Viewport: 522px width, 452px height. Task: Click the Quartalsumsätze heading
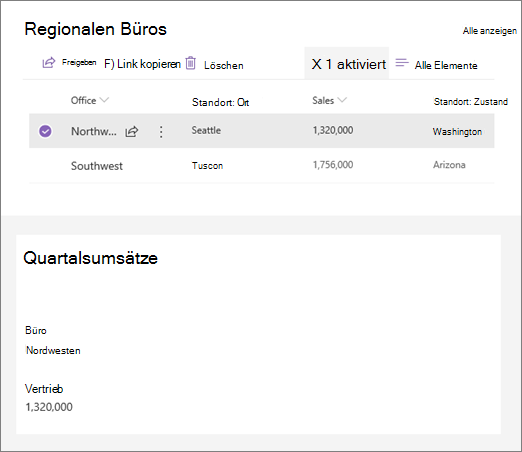[90, 258]
